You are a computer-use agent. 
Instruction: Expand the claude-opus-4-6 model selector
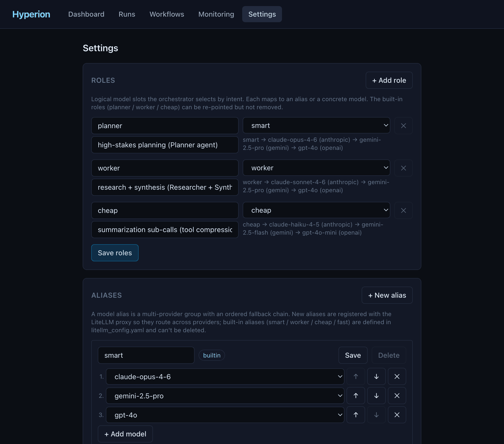click(225, 377)
